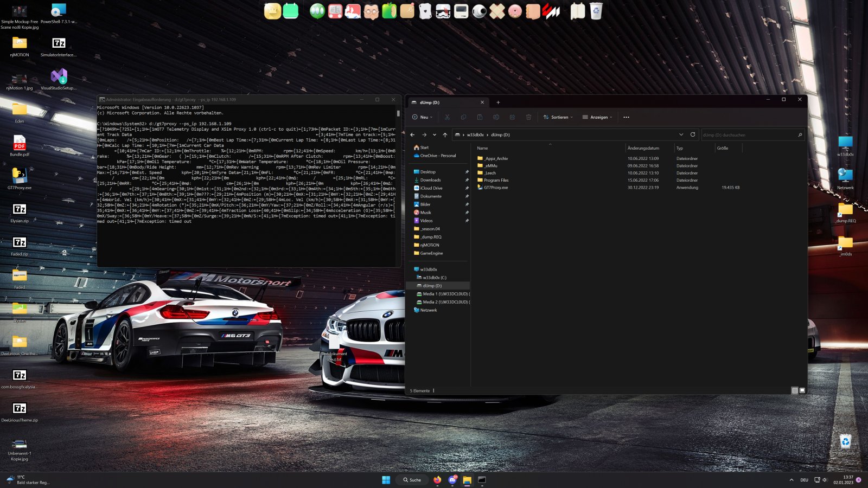868x488 pixels.
Task: Select w33db0x (C:) drive in sidebar
Action: [434, 278]
